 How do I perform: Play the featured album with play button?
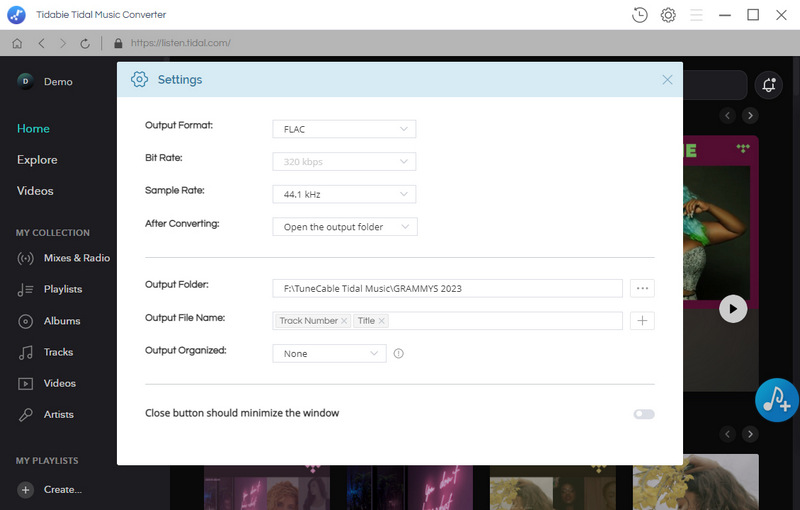tap(733, 309)
